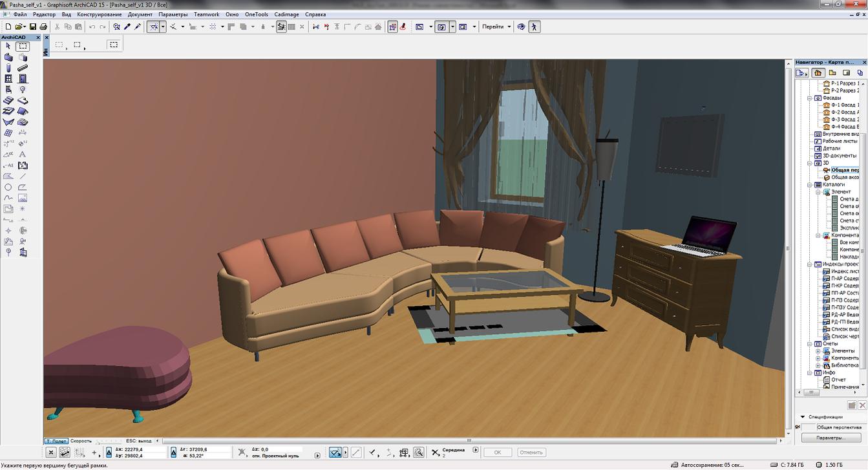Select the Arrow tool in the toolbox
The image size is (868, 470).
point(8,47)
